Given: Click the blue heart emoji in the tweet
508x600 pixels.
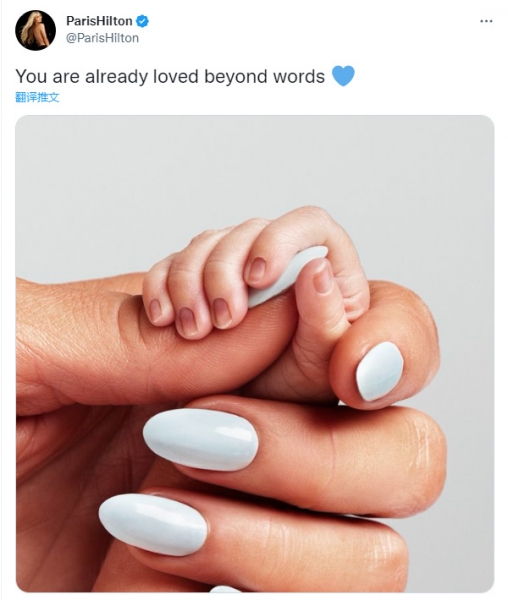Looking at the screenshot, I should [343, 76].
